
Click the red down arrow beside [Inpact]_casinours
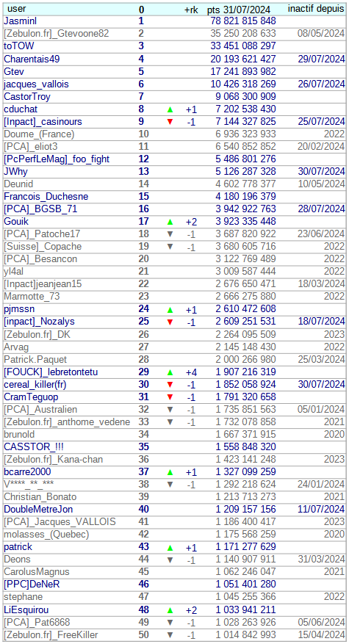click(x=170, y=122)
